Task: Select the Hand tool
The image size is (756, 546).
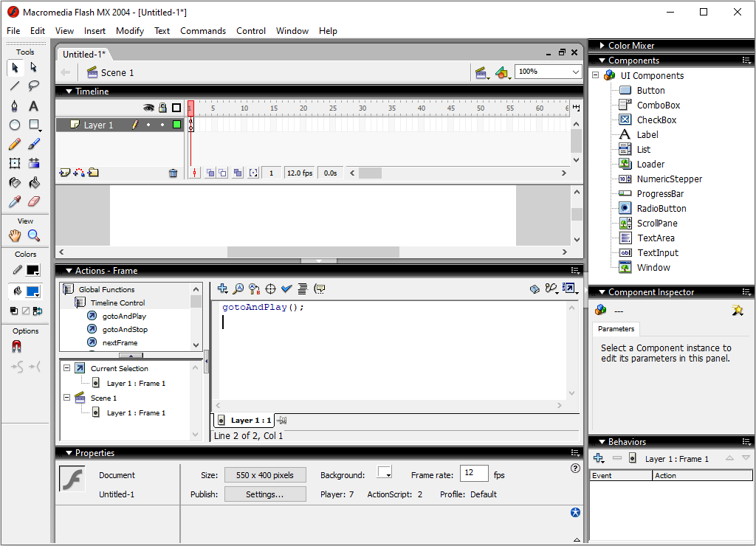Action: click(x=15, y=235)
